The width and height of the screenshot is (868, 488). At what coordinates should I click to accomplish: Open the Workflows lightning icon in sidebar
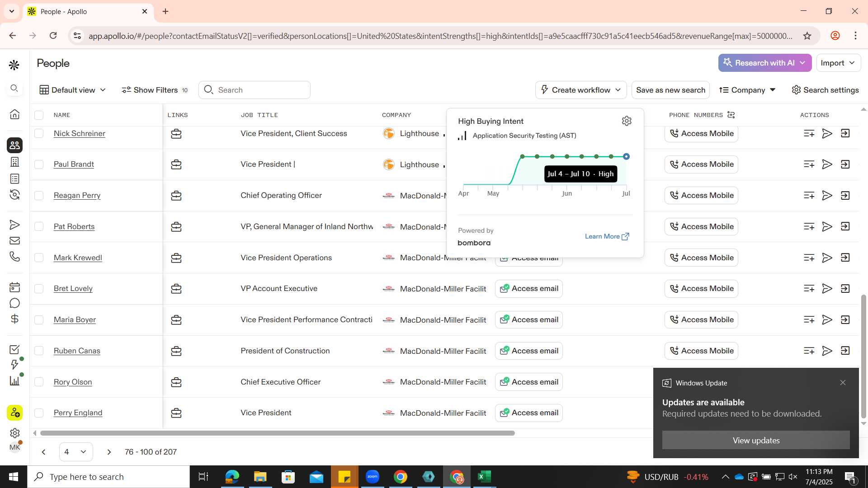point(14,365)
